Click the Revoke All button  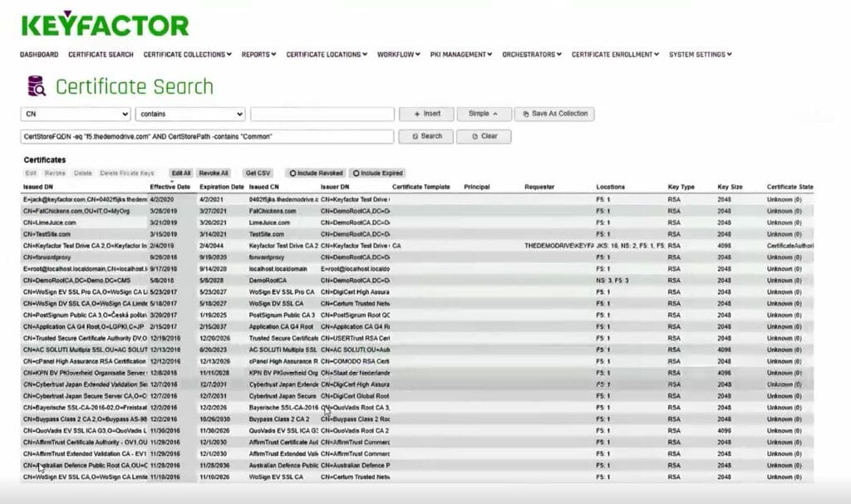point(214,173)
